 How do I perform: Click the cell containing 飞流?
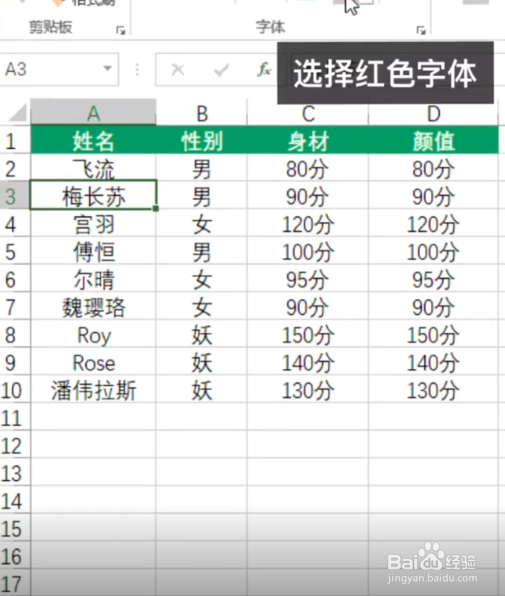(x=93, y=168)
